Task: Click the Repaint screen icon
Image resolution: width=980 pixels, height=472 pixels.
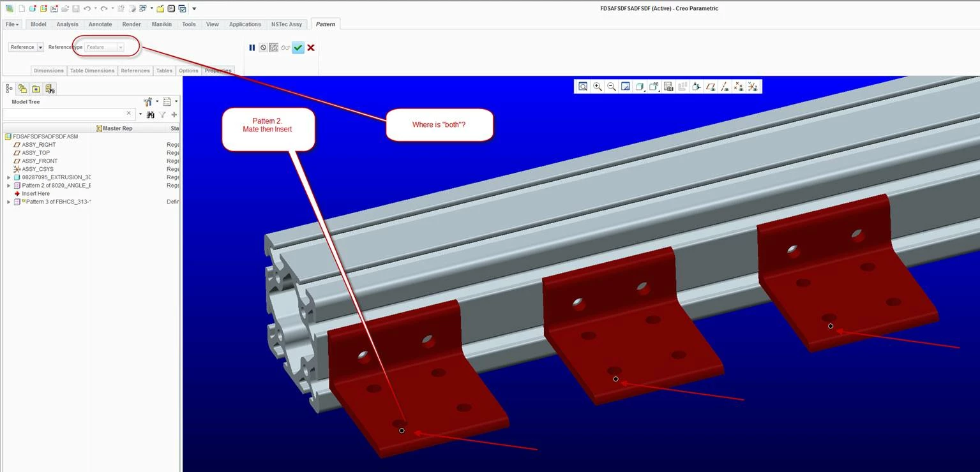Action: click(626, 87)
